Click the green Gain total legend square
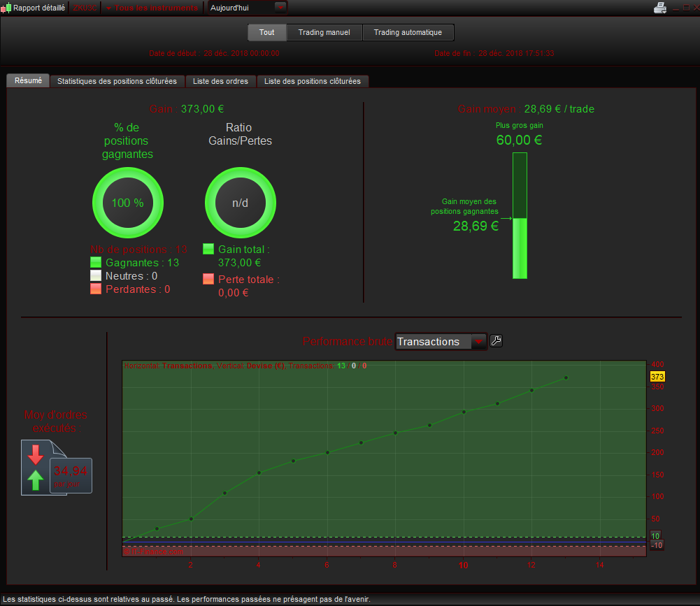This screenshot has height=606, width=700. (208, 249)
